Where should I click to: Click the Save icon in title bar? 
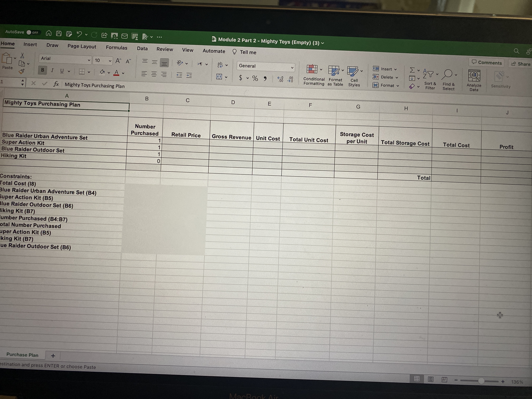point(59,33)
